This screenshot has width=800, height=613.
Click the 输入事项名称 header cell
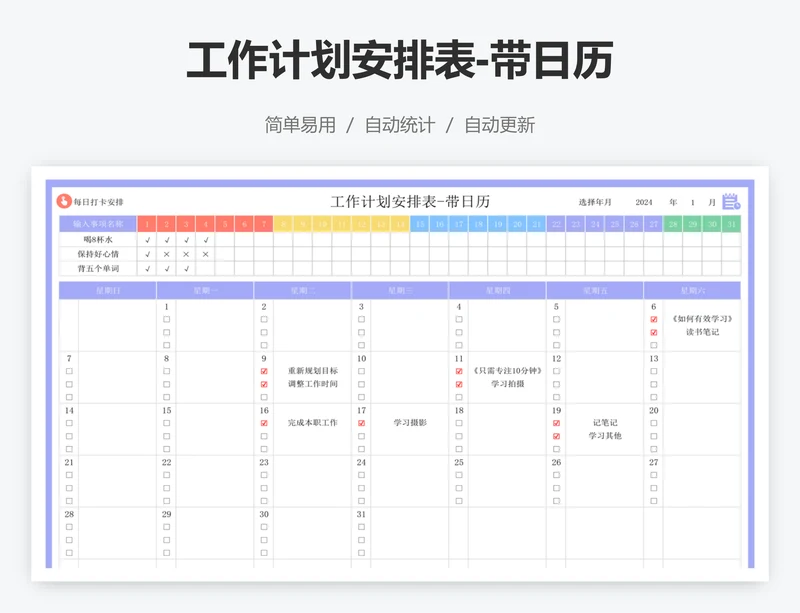(x=98, y=224)
